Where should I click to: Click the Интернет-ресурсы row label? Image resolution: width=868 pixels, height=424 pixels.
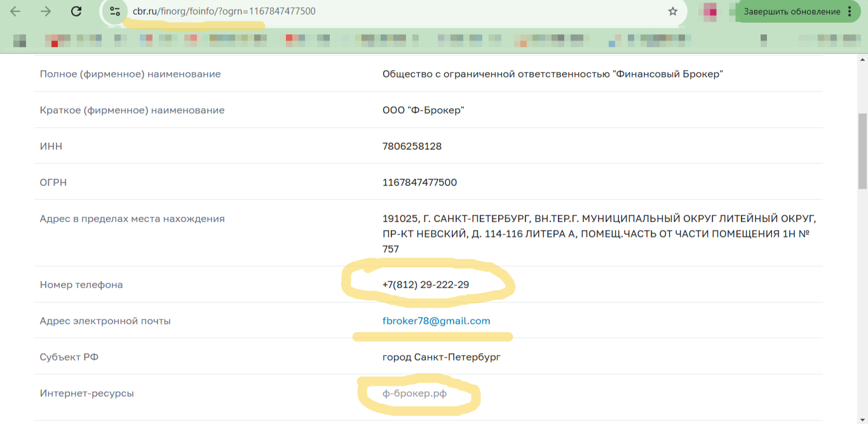87,394
